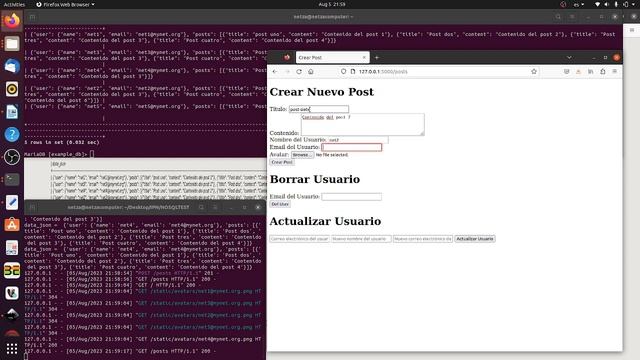Switch to Terminal from the dock
Image resolution: width=640 pixels, height=360 pixels.
(12, 180)
